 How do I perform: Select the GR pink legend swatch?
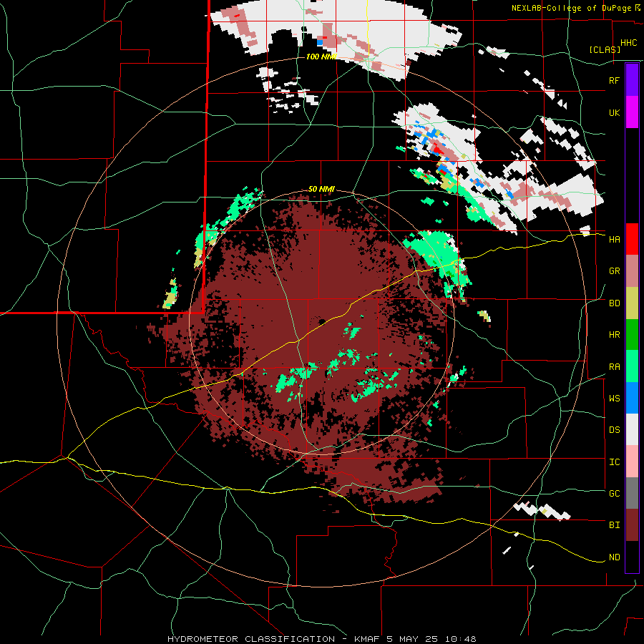[632, 271]
